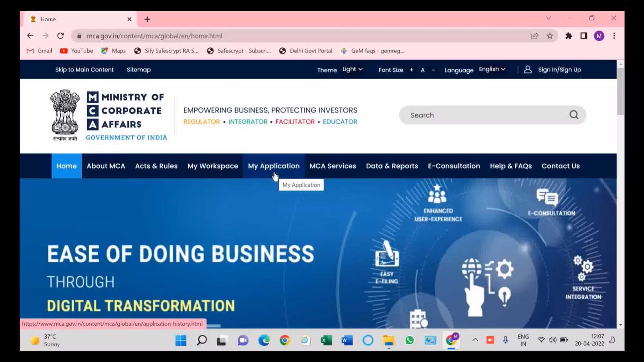Open the My Application menu
The height and width of the screenshot is (362, 644).
click(273, 166)
